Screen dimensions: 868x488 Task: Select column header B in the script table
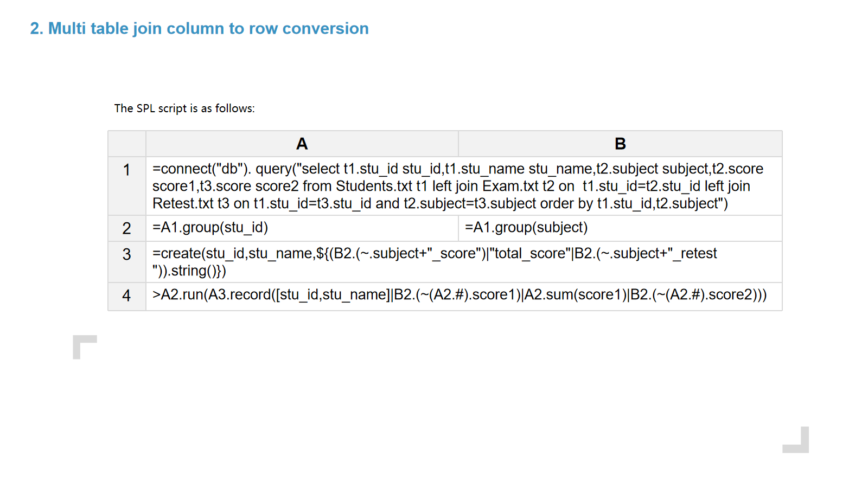coord(620,144)
